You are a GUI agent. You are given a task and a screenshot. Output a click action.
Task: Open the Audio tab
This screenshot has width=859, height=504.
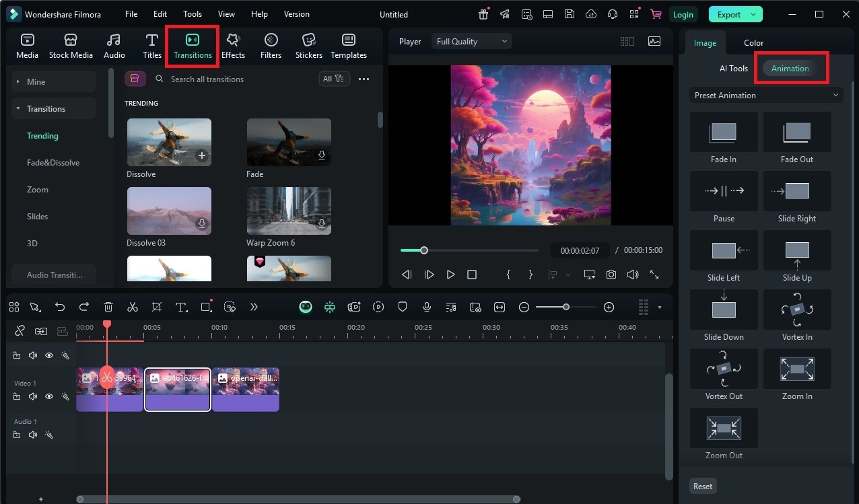pos(114,46)
